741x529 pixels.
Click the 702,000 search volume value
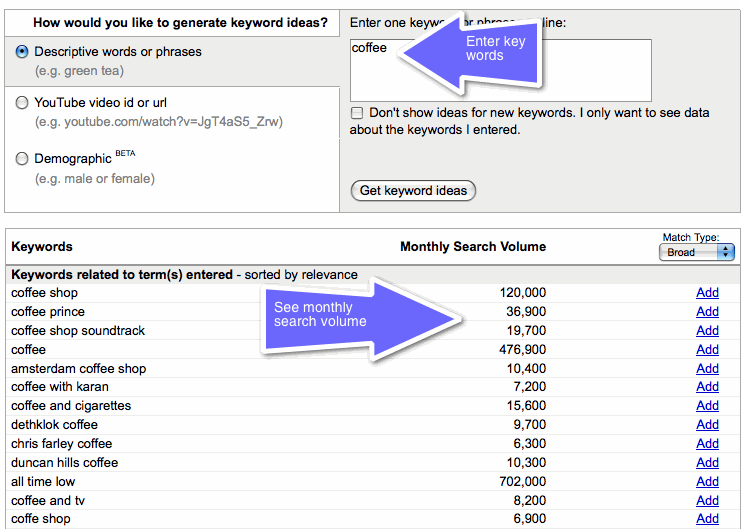pyautogui.click(x=523, y=481)
